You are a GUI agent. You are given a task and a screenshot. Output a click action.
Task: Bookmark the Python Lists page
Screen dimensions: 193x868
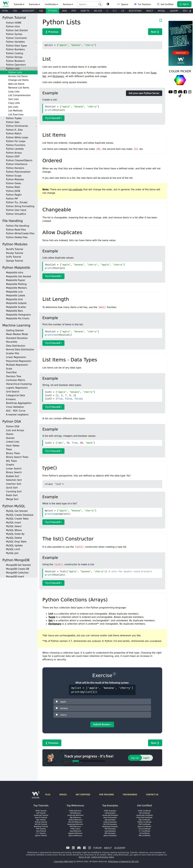click(x=161, y=21)
